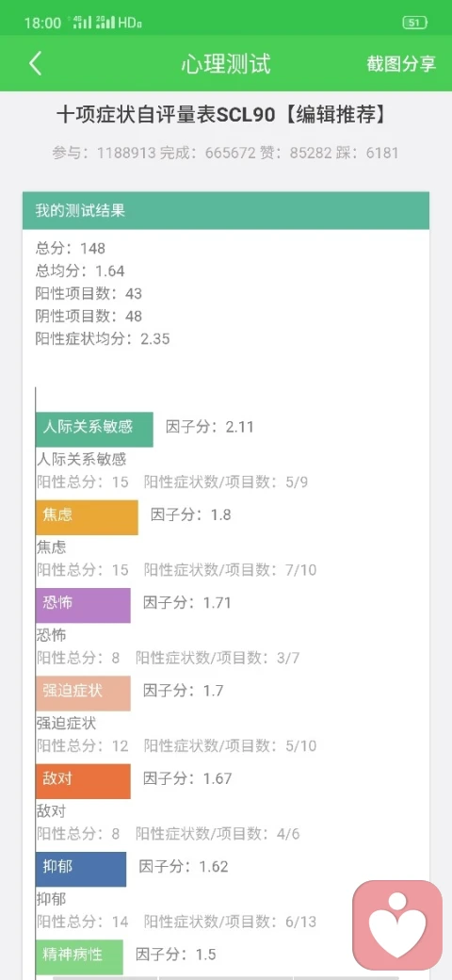Tap the blue 抑郁 factor bar

(x=81, y=869)
